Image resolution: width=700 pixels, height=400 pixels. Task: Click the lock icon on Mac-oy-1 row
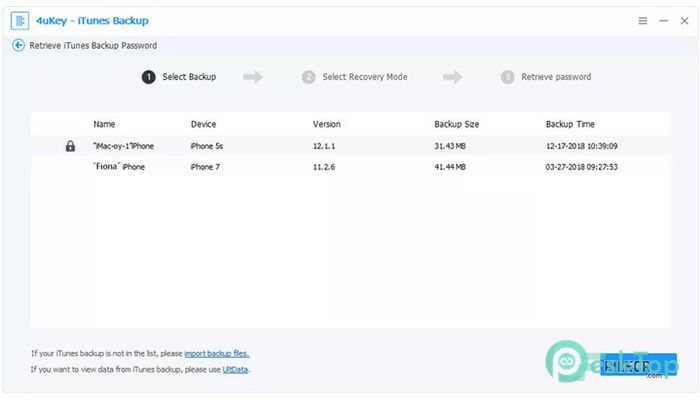click(70, 146)
